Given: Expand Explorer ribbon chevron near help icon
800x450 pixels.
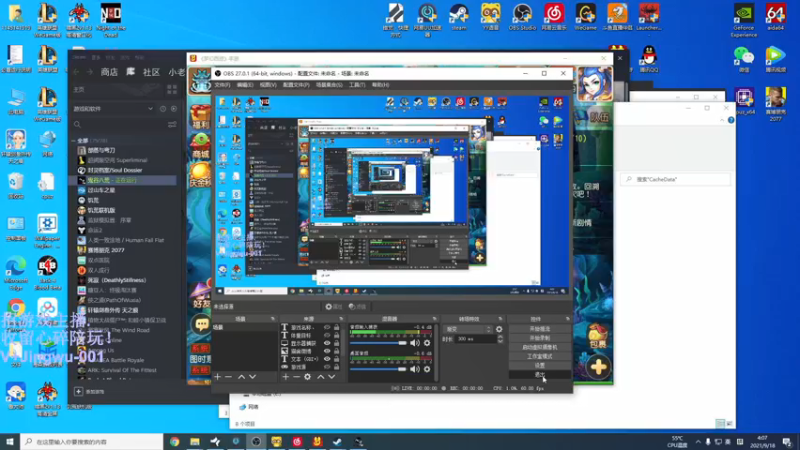Looking at the screenshot, I should [x=722, y=120].
